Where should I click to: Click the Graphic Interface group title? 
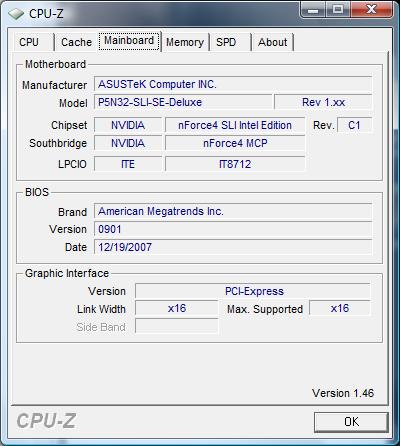[67, 273]
